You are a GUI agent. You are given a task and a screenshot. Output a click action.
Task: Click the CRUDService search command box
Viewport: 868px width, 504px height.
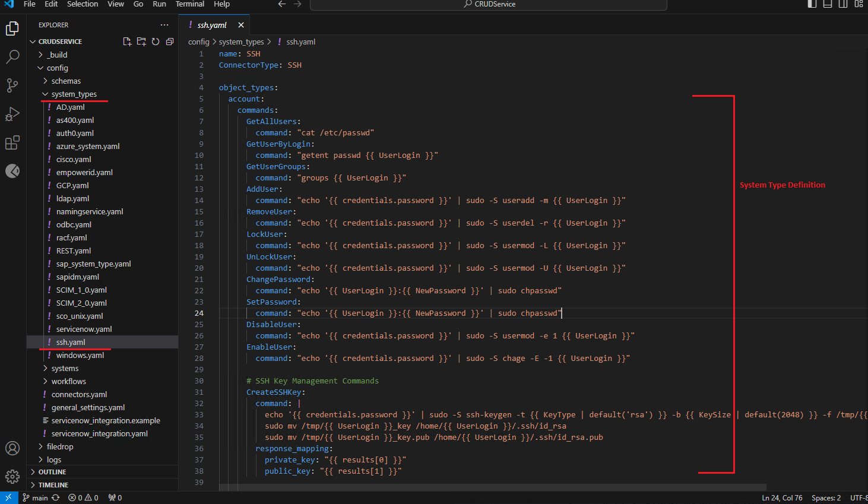[x=489, y=5]
